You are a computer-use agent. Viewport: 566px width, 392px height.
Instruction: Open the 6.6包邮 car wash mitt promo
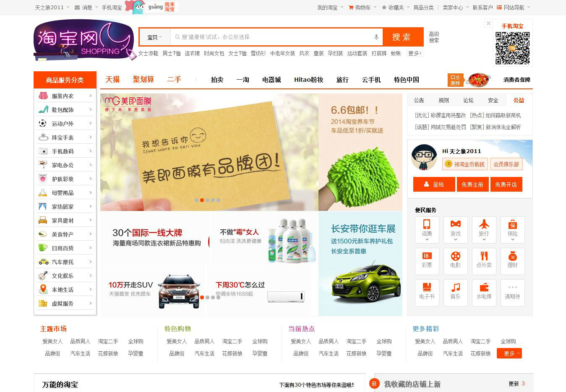tap(360, 152)
